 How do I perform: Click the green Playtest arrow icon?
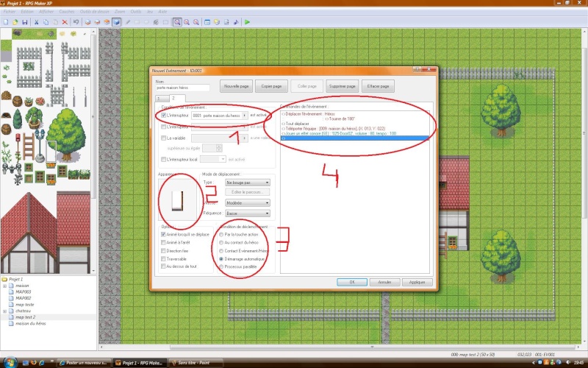coord(247,22)
